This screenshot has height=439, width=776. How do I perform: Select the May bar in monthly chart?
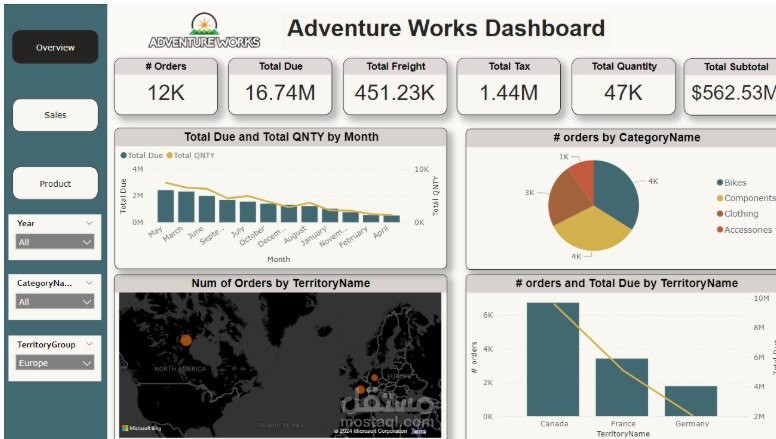166,206
